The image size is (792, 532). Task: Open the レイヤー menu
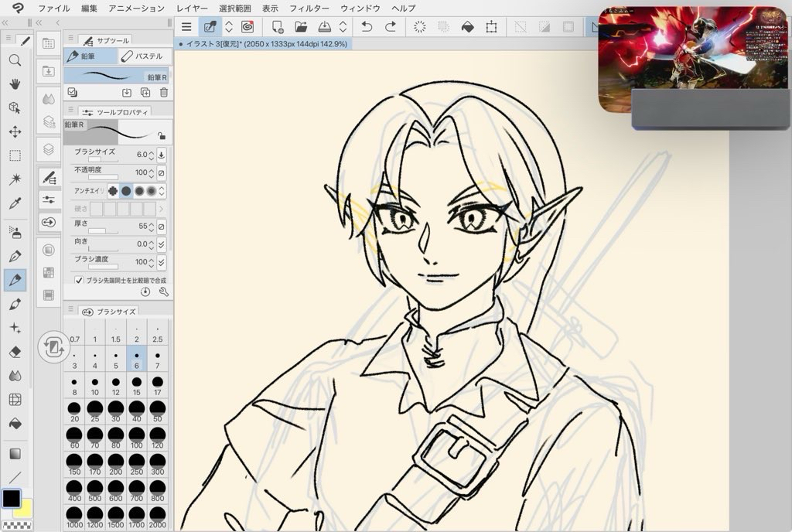191,9
